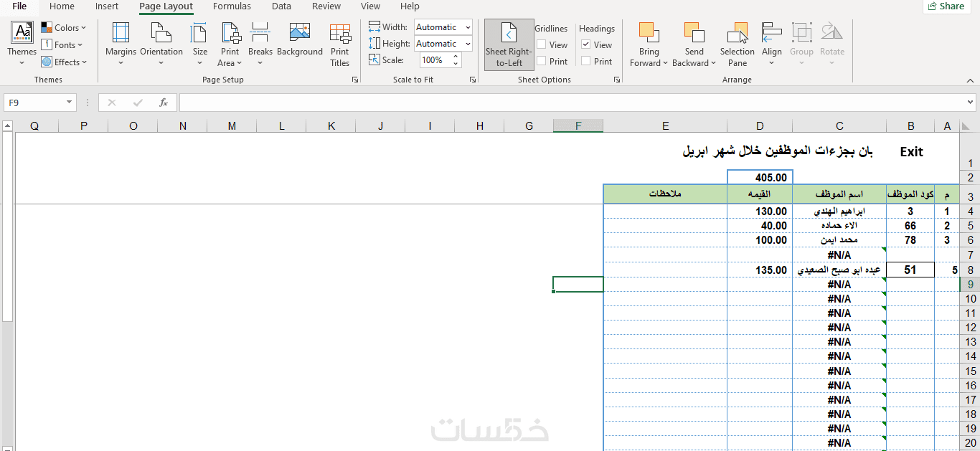Toggle Gridlines View checkbox
Viewport: 980px width, 451px height.
[x=542, y=44]
